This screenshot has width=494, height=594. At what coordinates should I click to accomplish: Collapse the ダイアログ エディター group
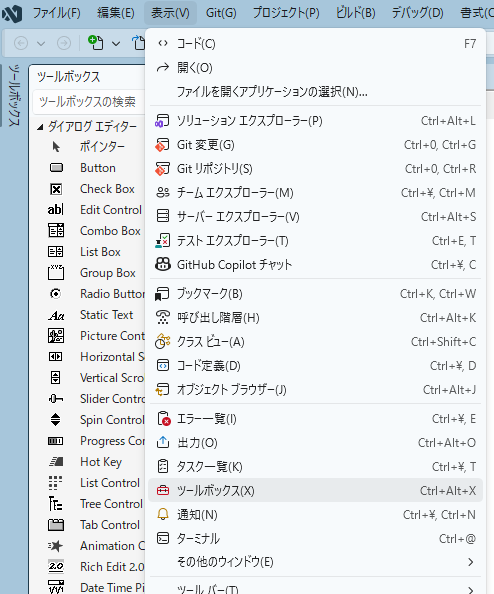coord(40,127)
